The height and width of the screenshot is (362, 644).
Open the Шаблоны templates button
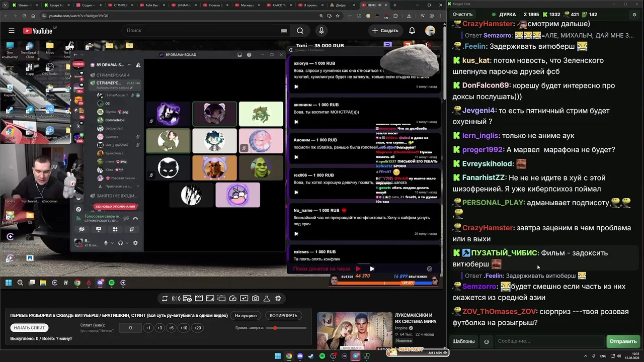tap(463, 341)
